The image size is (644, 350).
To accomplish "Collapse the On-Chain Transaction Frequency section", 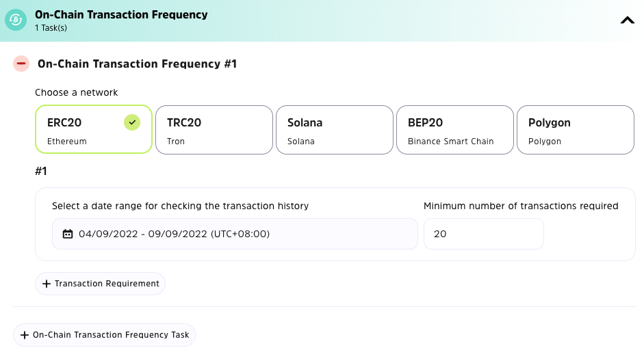I will pyautogui.click(x=627, y=21).
